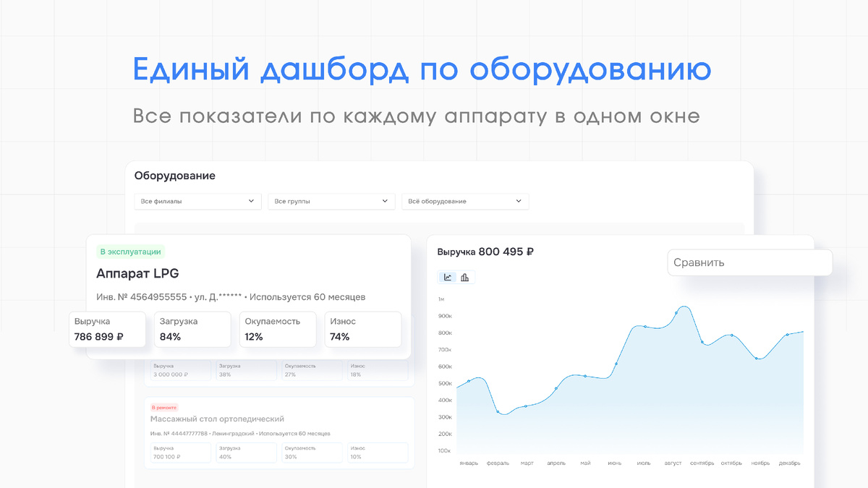Open the Износ 74% tile
This screenshot has height=488, width=868.
(x=362, y=330)
